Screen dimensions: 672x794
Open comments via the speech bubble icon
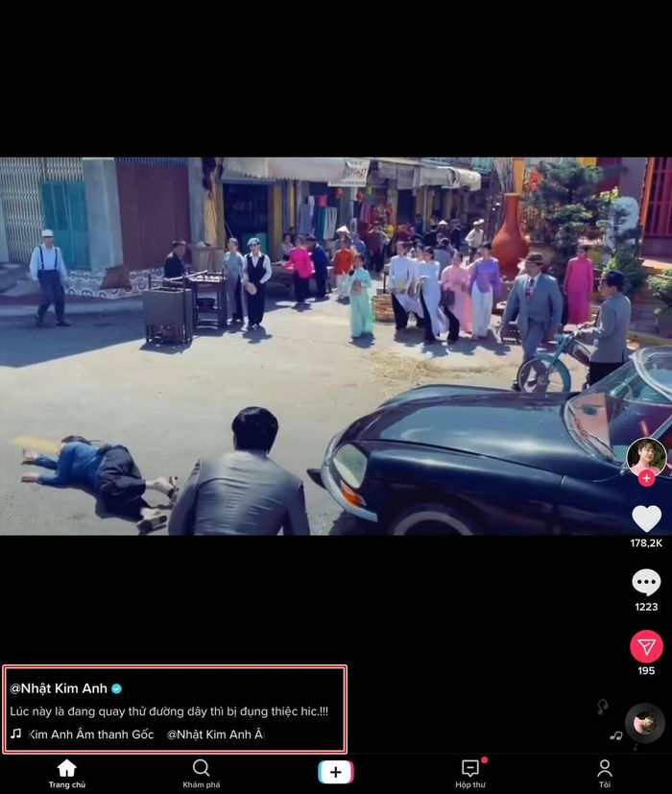[x=646, y=583]
